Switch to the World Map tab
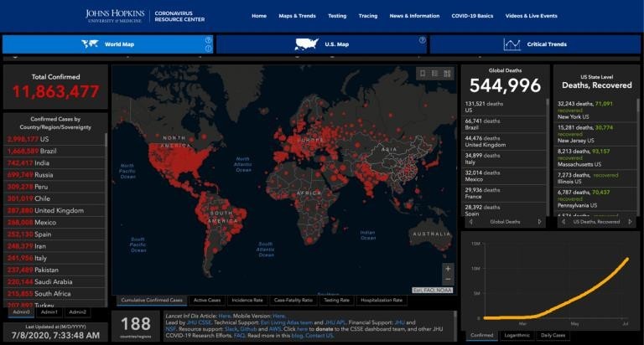644x345 pixels. tap(107, 44)
